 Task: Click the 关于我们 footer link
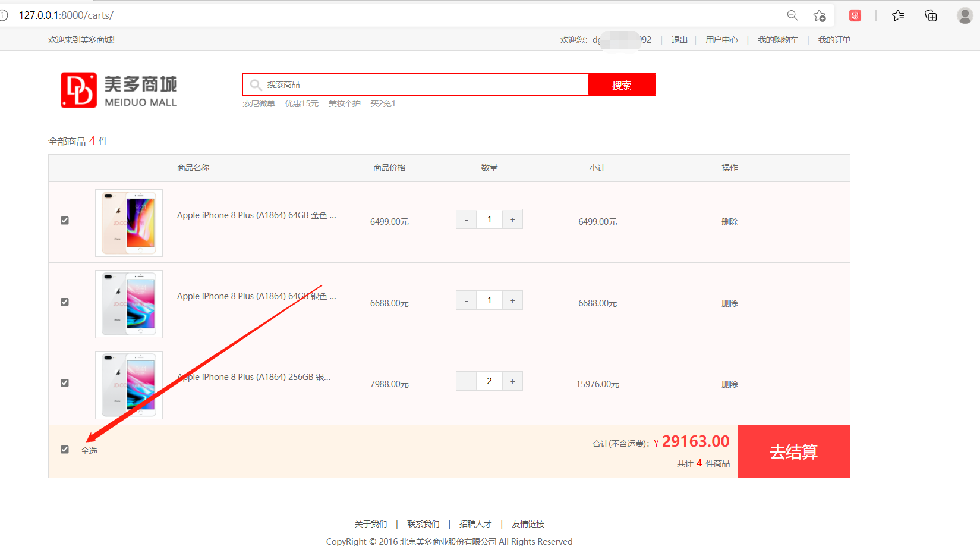(371, 524)
